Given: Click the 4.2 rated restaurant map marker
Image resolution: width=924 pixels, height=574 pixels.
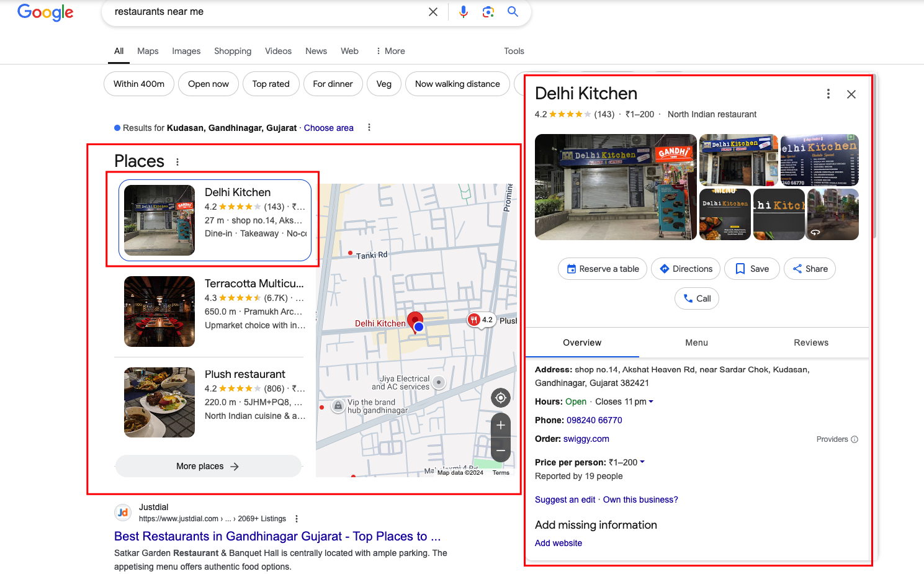Looking at the screenshot, I should [481, 320].
